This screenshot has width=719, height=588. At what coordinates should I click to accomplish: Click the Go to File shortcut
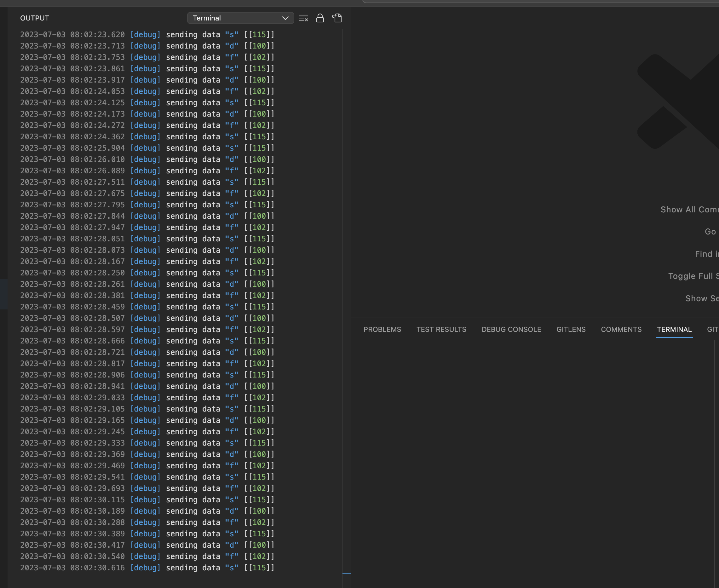710,231
